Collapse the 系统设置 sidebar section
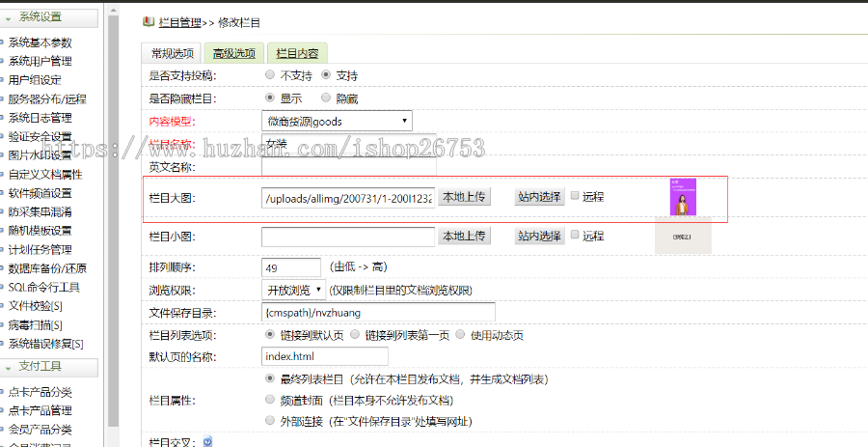 click(x=9, y=17)
